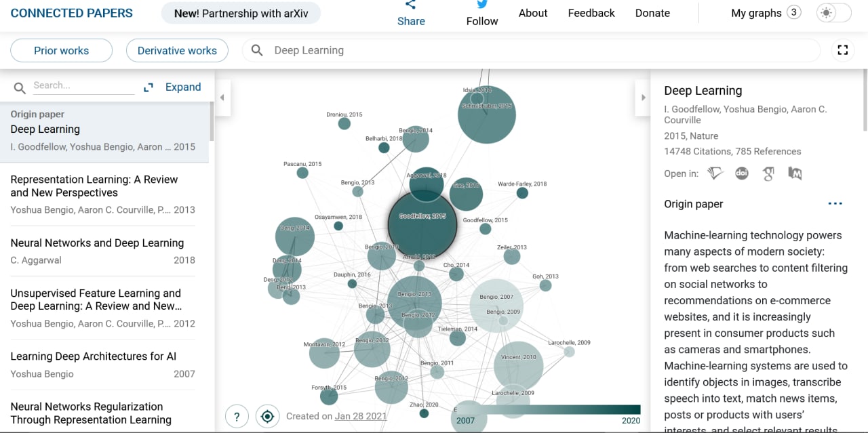868x433 pixels.
Task: Open the About page
Action: click(x=533, y=13)
